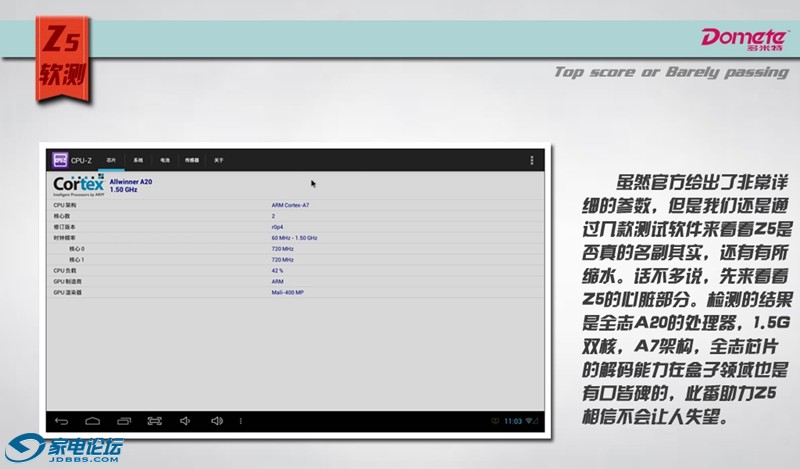This screenshot has height=469, width=800.
Task: Go to the 传感器 tab
Action: click(x=192, y=160)
